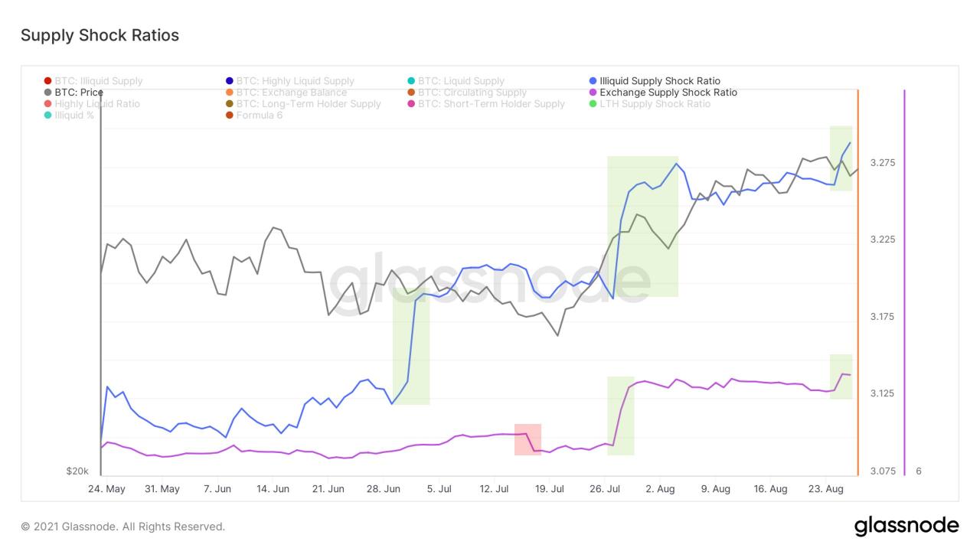Enable the Highly Liquid Ratio series
980x551 pixels.
96,104
